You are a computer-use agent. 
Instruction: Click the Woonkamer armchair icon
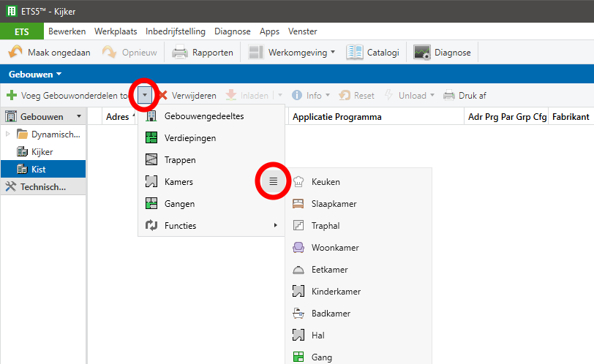coord(298,248)
